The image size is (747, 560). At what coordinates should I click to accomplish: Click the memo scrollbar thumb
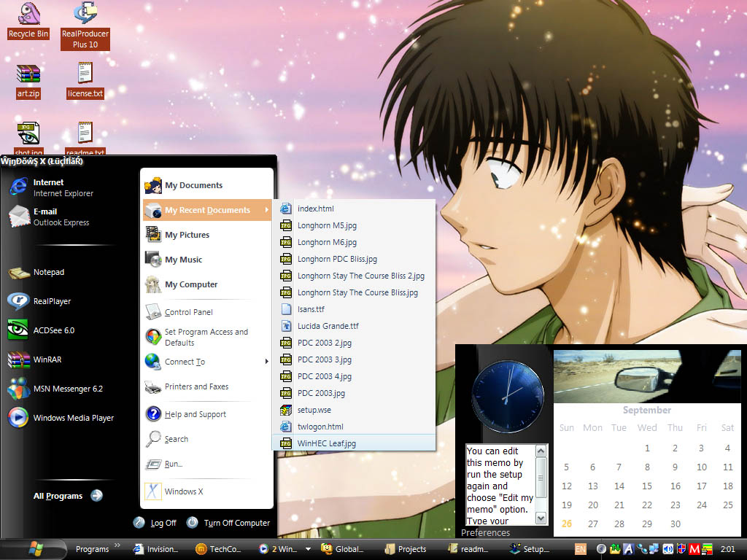click(x=541, y=477)
